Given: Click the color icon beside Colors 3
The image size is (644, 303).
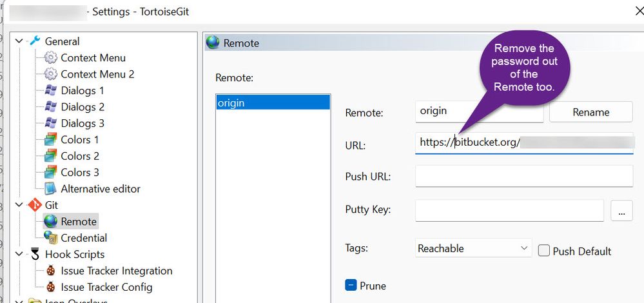Looking at the screenshot, I should coord(50,172).
